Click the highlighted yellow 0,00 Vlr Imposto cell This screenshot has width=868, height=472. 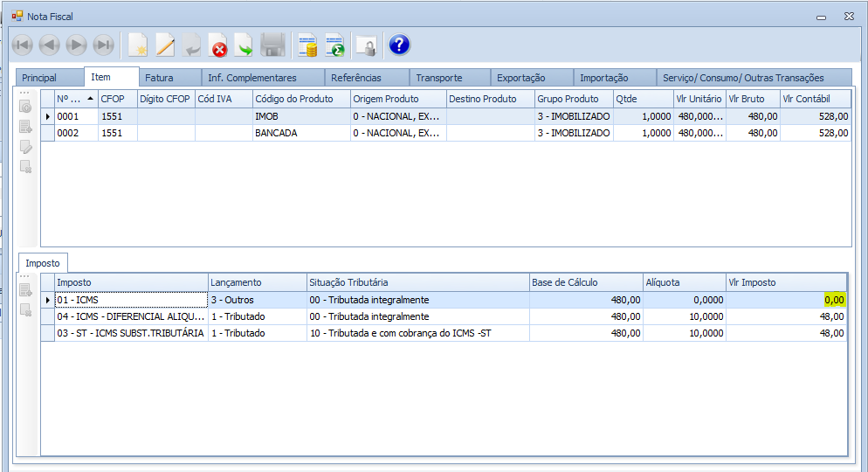[x=835, y=300]
